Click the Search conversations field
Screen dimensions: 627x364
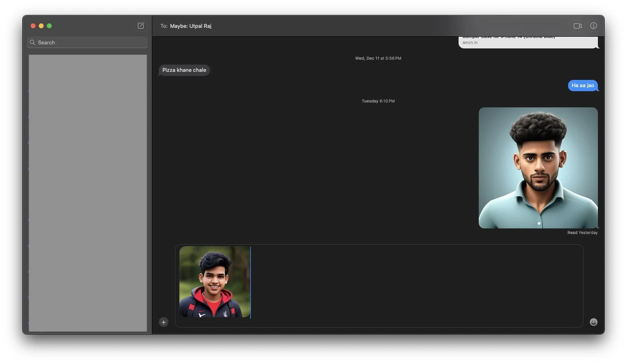pos(87,42)
